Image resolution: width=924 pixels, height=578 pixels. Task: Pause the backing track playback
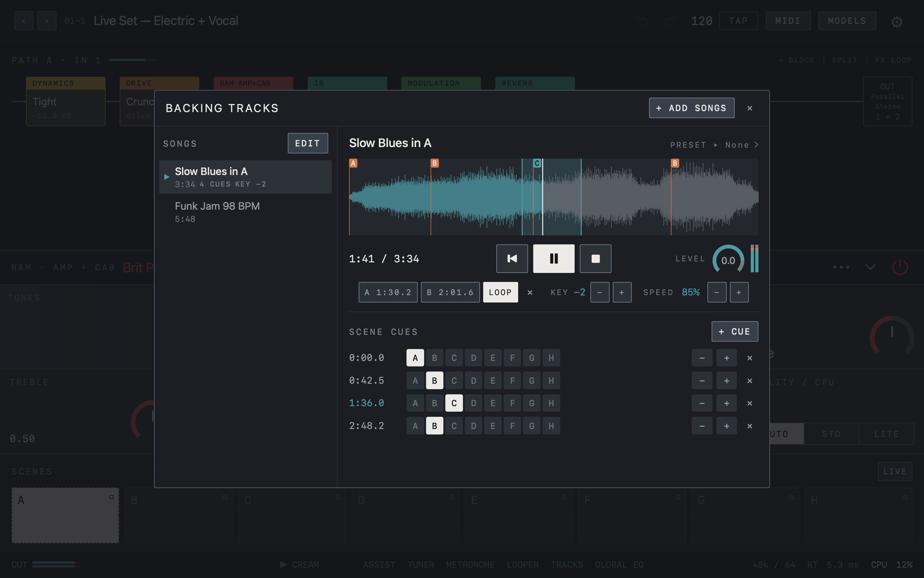click(x=554, y=259)
